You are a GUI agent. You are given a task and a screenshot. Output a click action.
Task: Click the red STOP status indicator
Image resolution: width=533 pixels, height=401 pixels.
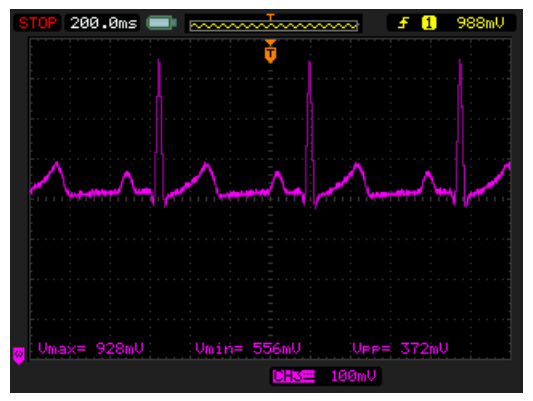point(37,23)
